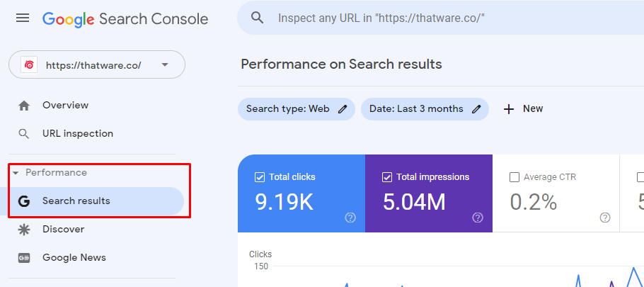Viewport: 644px width, 287px height.
Task: Click the Discover asterisk icon
Action: click(24, 230)
